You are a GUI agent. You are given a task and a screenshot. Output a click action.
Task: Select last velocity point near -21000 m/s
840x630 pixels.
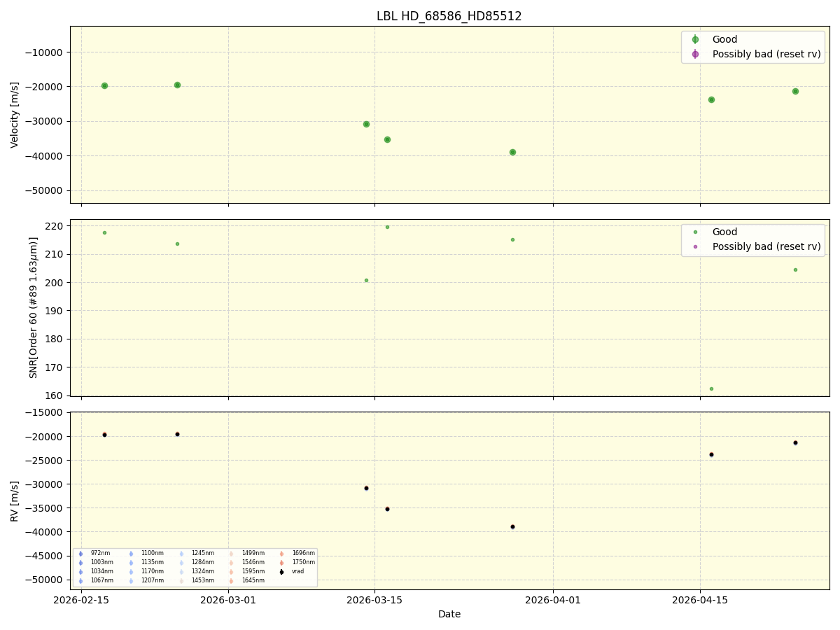click(x=795, y=91)
